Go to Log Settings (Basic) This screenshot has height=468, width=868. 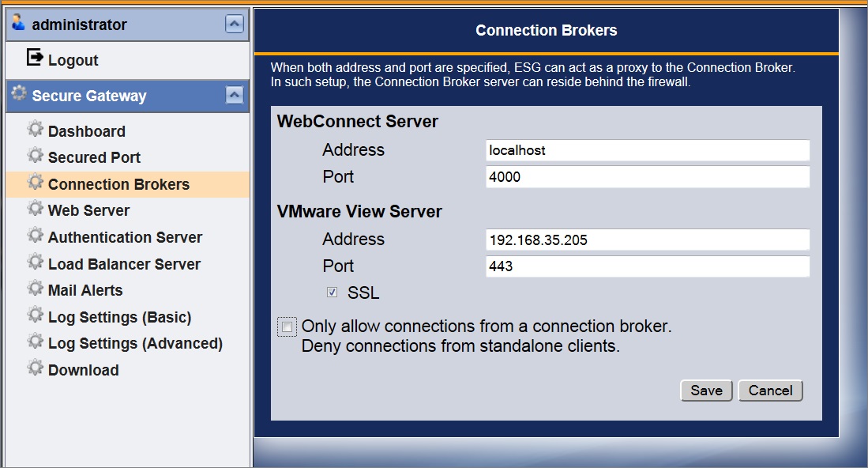[119, 317]
